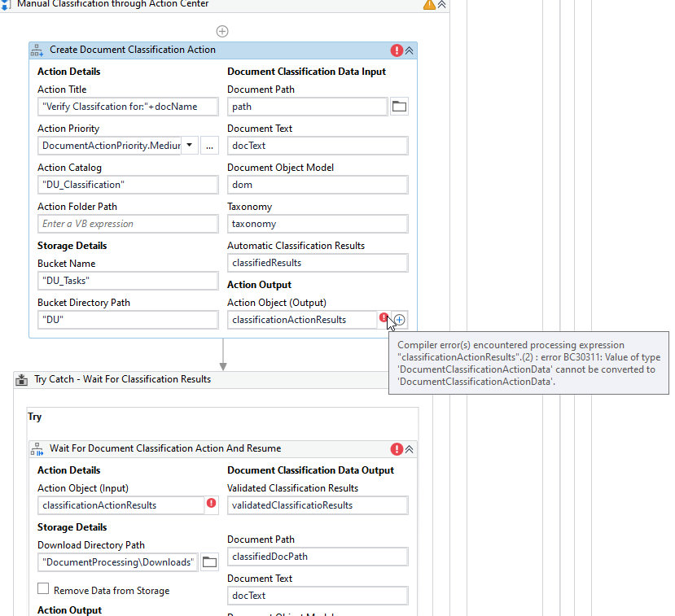Click Document Path field containing path
Image resolution: width=675 pixels, height=616 pixels.
[x=307, y=107]
